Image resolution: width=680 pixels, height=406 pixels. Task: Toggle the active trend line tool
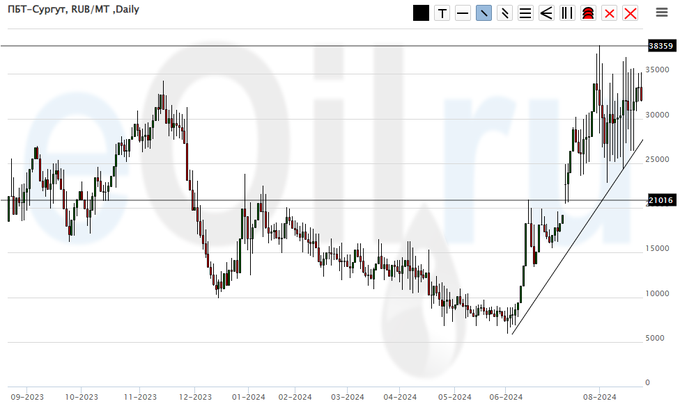click(483, 13)
